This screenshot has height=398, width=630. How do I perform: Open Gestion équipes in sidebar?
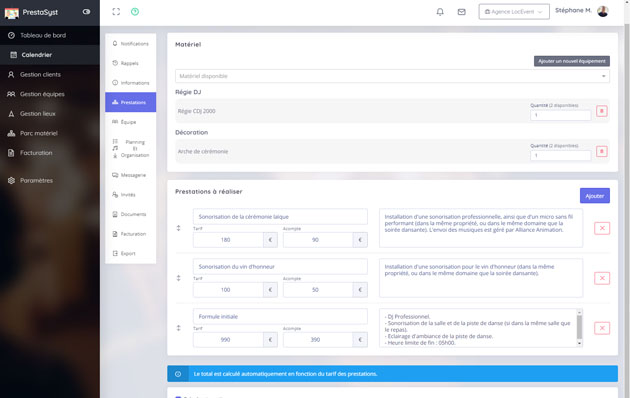(x=50, y=94)
